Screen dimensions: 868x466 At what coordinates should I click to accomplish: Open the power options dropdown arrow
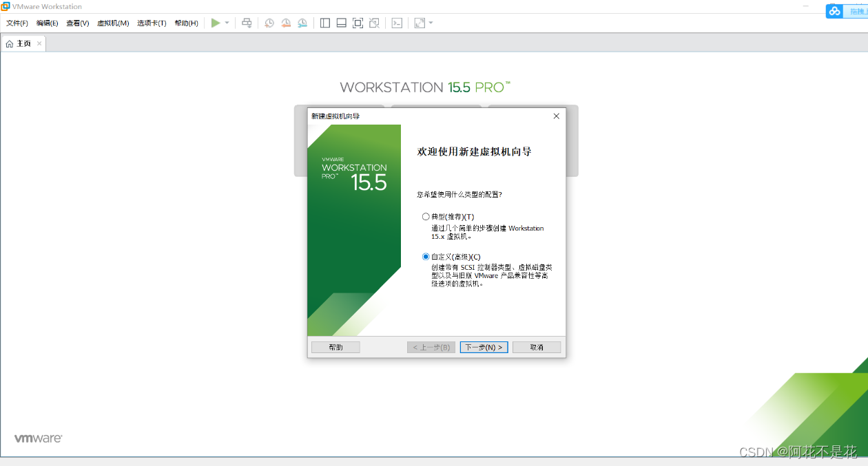pos(227,23)
